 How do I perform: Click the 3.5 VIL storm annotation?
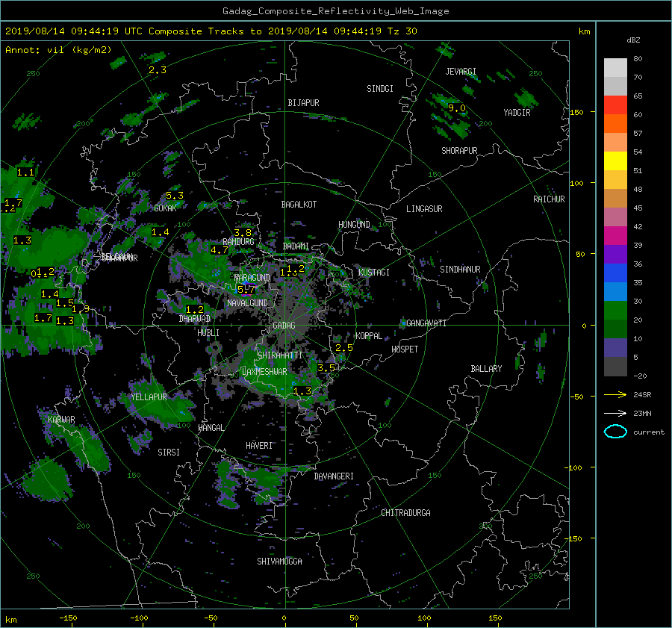(326, 368)
